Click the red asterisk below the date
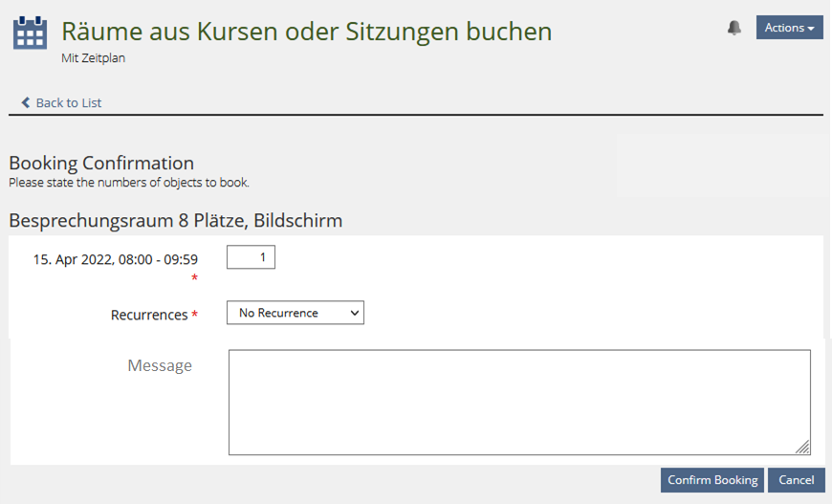 point(194,278)
